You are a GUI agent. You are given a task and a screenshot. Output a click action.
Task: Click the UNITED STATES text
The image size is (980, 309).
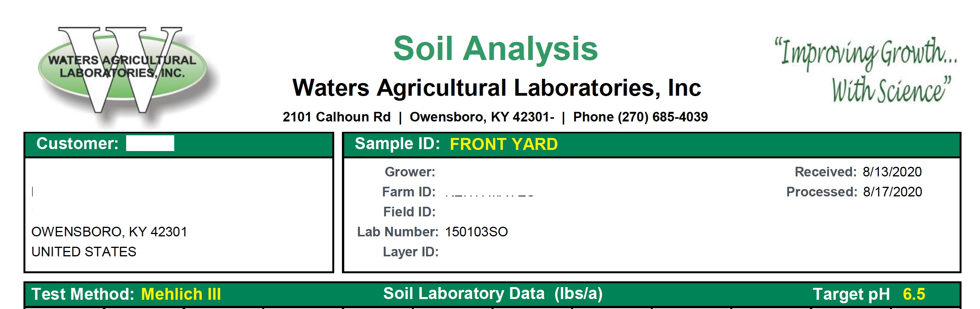pos(84,252)
